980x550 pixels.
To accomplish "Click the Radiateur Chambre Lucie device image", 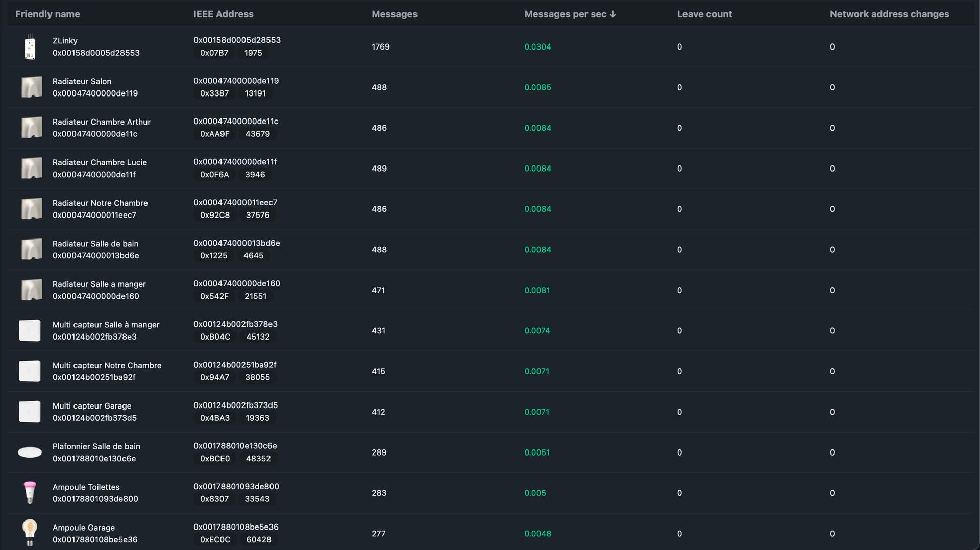I will click(31, 169).
